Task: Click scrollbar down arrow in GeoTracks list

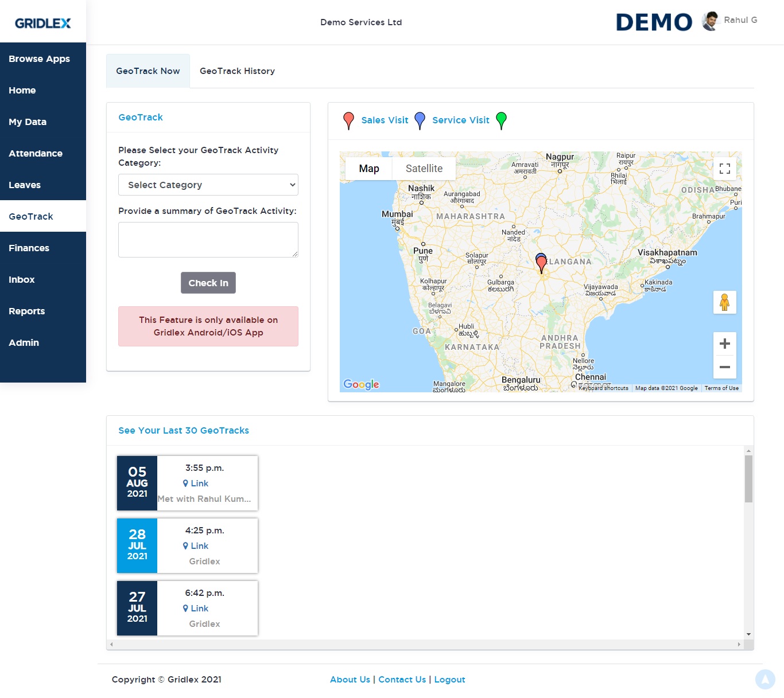Action: point(748,634)
